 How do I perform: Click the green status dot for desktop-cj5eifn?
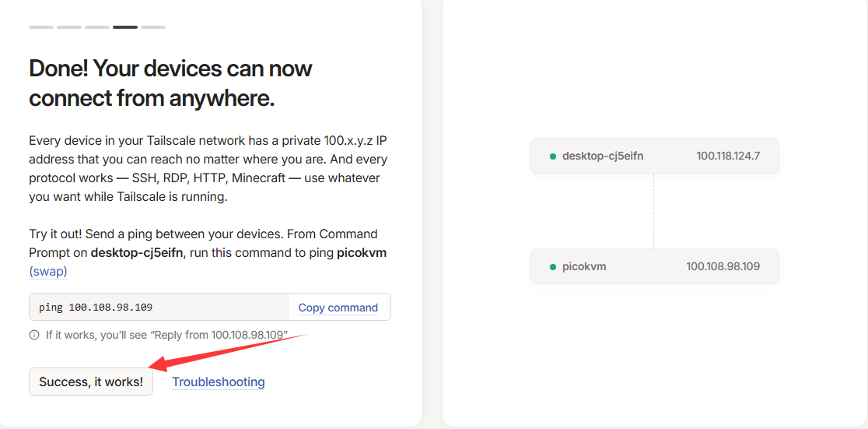[553, 156]
